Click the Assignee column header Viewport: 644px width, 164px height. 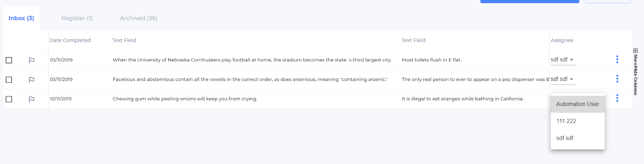click(562, 40)
